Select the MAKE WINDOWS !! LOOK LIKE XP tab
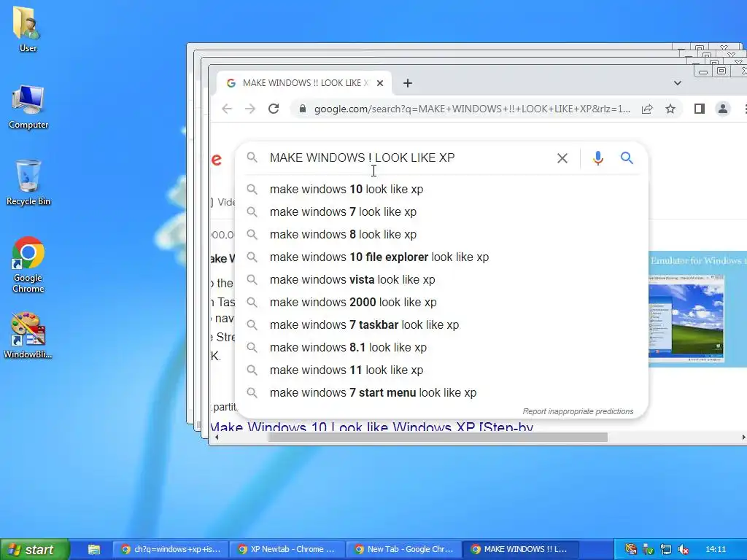 pyautogui.click(x=303, y=83)
